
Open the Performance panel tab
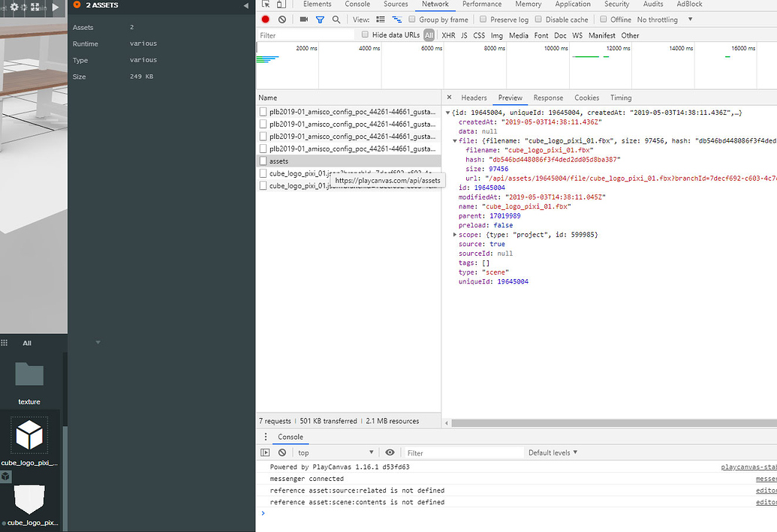click(x=481, y=5)
